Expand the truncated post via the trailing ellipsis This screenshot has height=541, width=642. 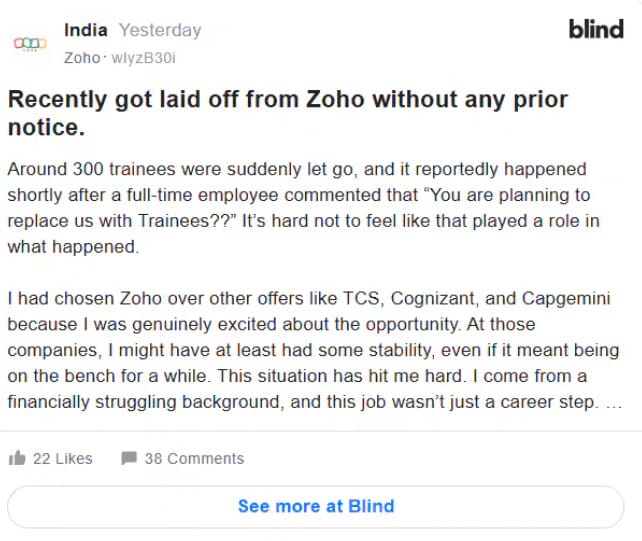(x=614, y=402)
